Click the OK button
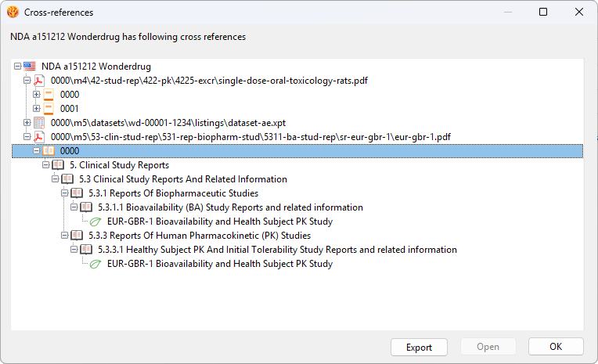This screenshot has width=598, height=364. (556, 347)
